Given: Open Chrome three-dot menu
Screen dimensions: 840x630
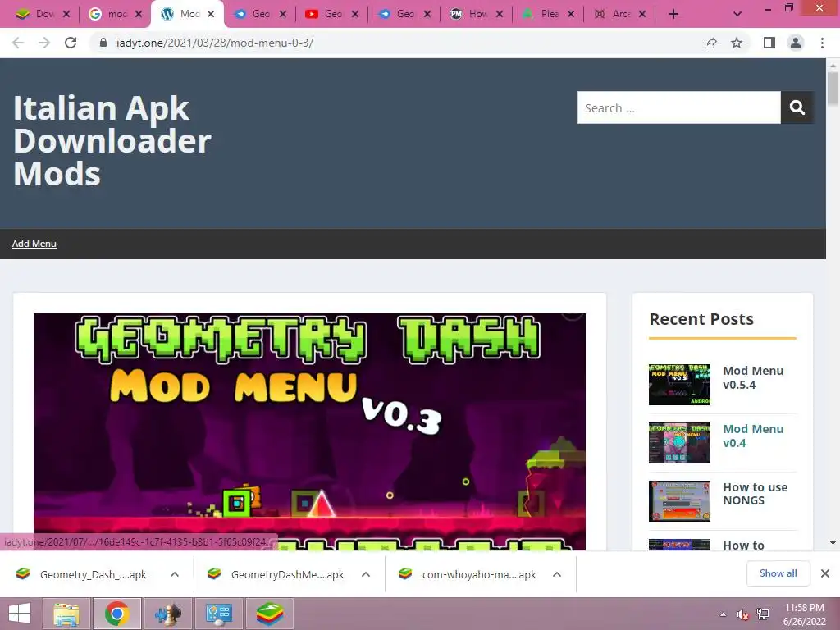Looking at the screenshot, I should point(822,43).
